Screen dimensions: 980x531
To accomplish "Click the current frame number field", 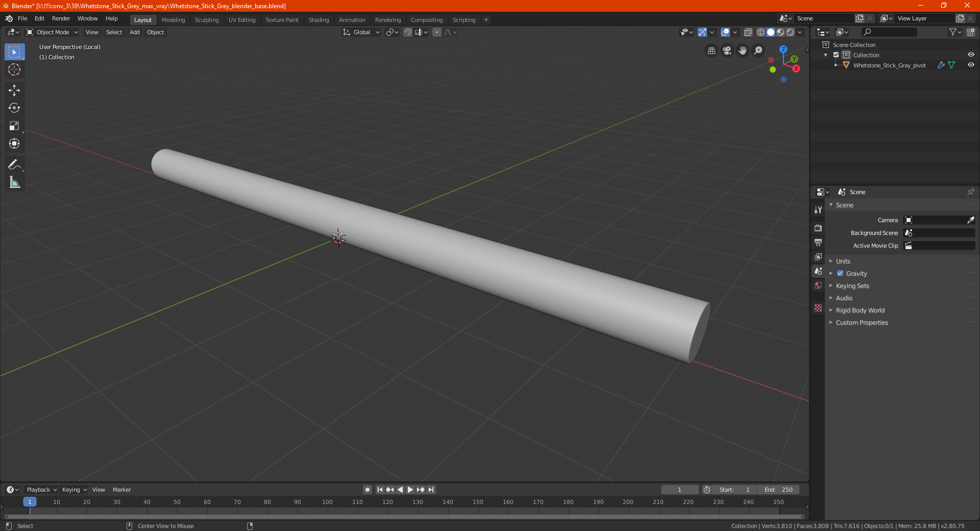I will [x=679, y=490].
